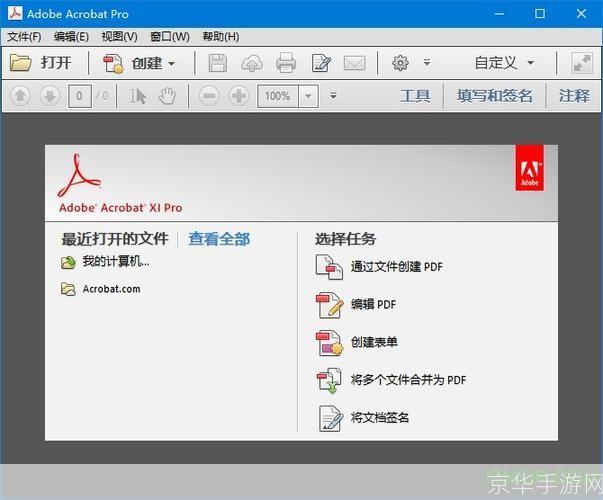
Task: Expand page navigation toolbar options arrow
Action: pos(333,95)
